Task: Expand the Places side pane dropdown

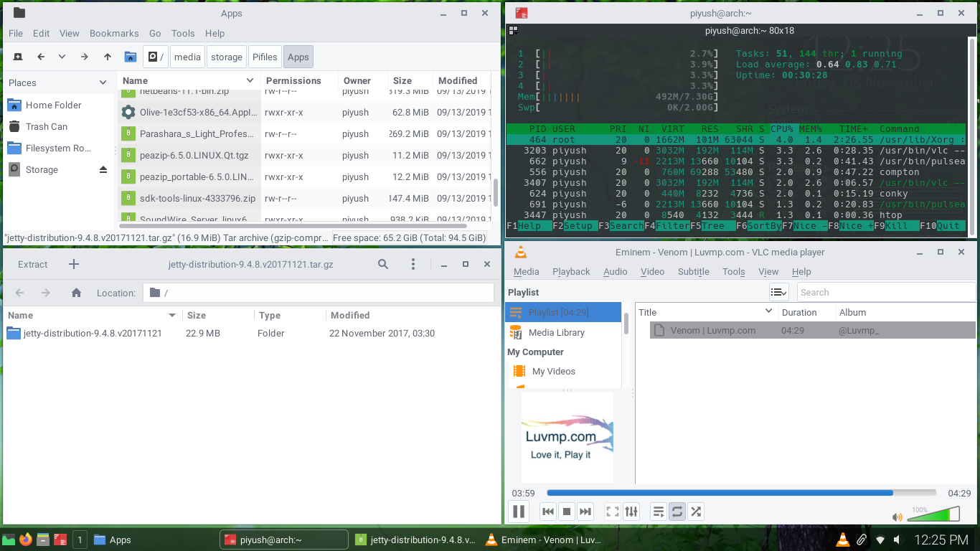Action: click(103, 83)
